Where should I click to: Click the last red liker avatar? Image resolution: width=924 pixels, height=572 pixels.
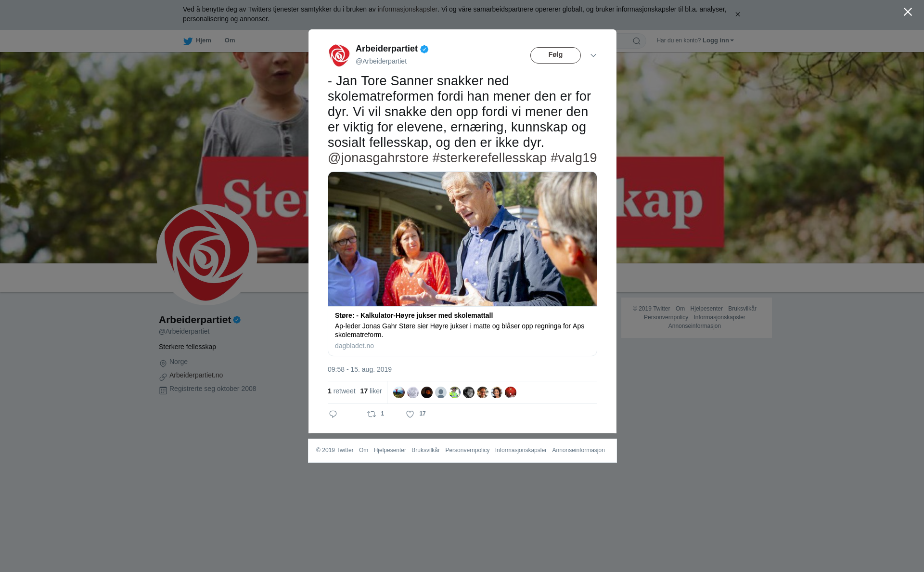tap(511, 392)
